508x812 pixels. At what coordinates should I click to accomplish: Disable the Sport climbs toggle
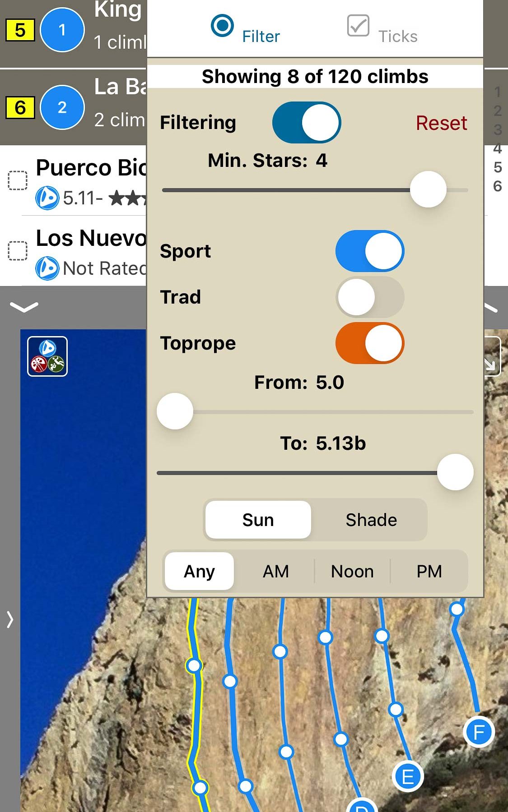coord(370,251)
